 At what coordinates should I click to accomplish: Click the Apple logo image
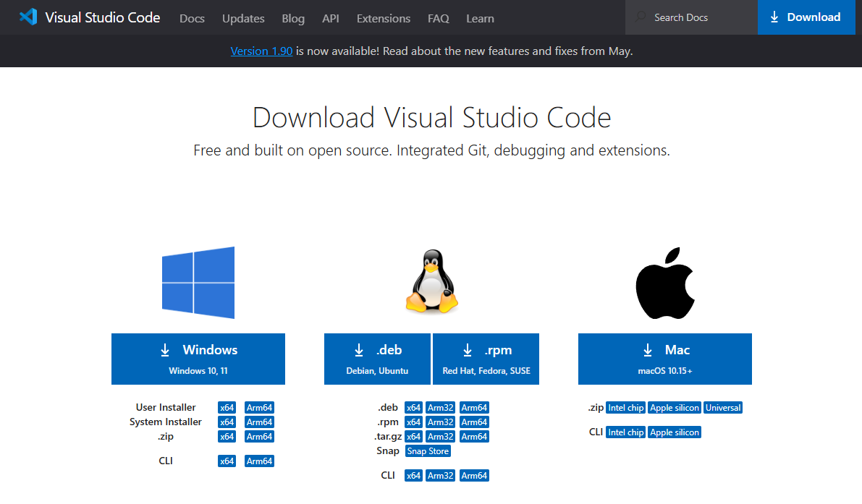pos(665,283)
